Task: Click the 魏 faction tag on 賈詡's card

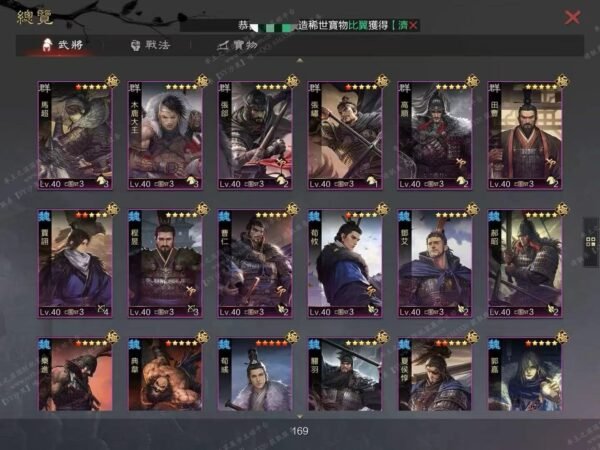Action: click(45, 217)
